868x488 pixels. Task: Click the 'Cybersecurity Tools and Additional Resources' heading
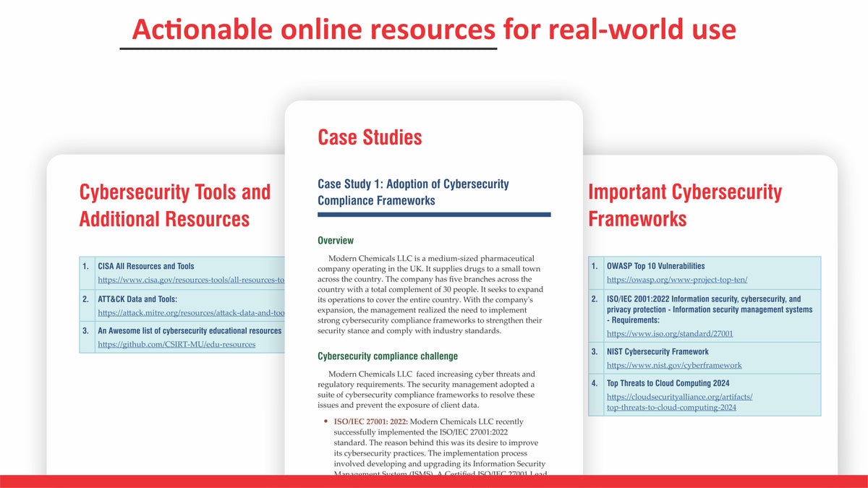174,205
